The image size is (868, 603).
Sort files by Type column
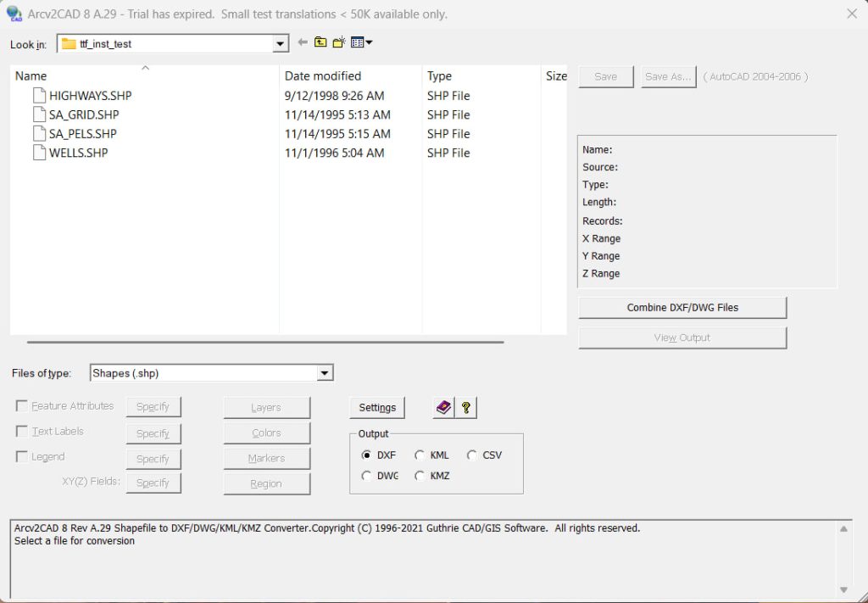tap(481, 75)
